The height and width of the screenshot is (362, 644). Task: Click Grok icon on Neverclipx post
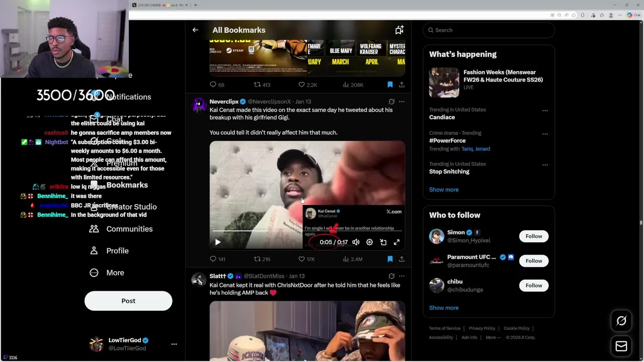click(x=391, y=102)
